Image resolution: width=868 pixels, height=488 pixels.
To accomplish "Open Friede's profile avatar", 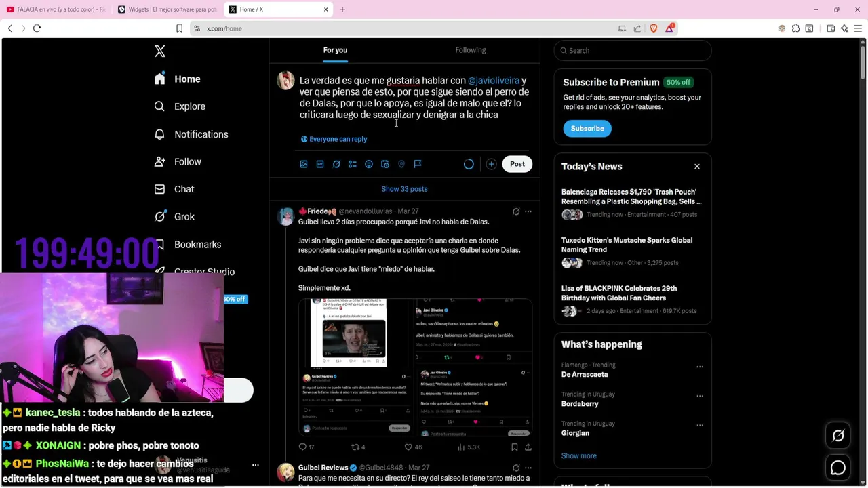I will [285, 216].
